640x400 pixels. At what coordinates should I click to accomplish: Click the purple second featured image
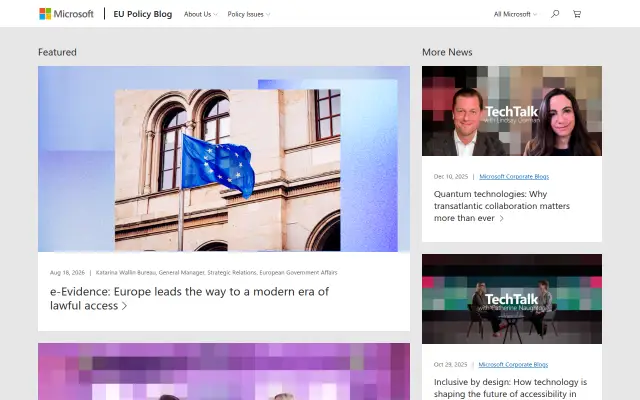[224, 371]
